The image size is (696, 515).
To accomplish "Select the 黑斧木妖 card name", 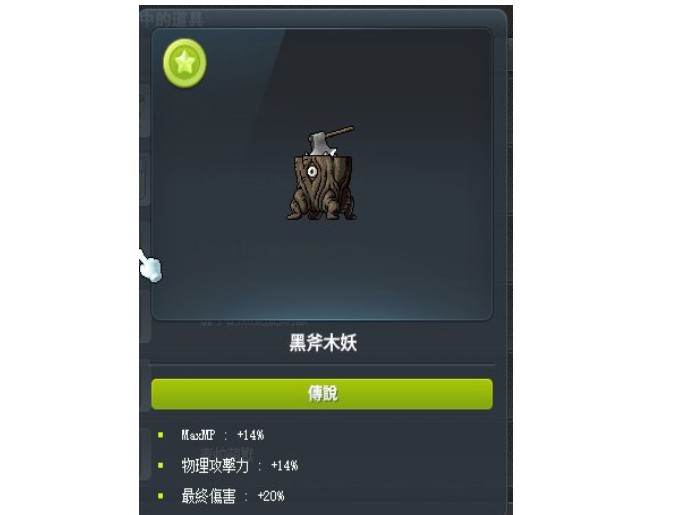I will click(323, 343).
